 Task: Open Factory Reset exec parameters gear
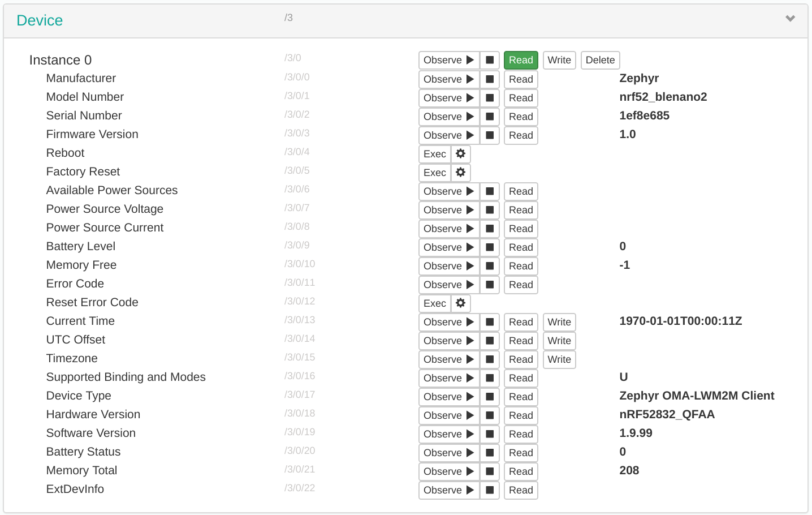click(461, 173)
